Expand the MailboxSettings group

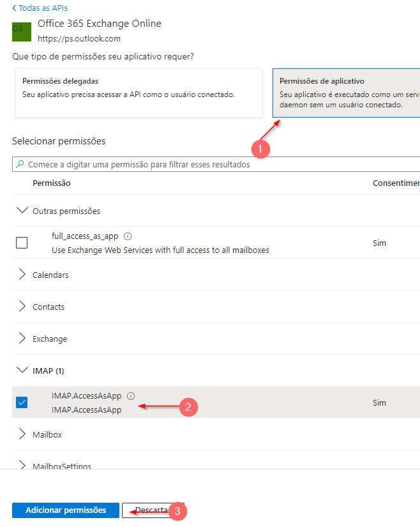[x=22, y=465]
